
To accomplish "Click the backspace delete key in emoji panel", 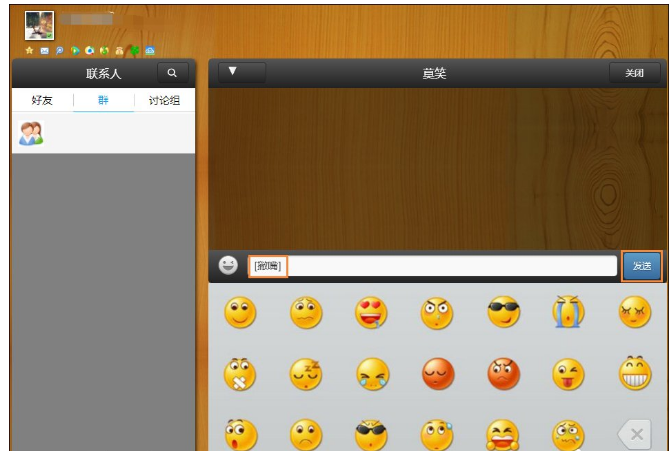I will [635, 435].
